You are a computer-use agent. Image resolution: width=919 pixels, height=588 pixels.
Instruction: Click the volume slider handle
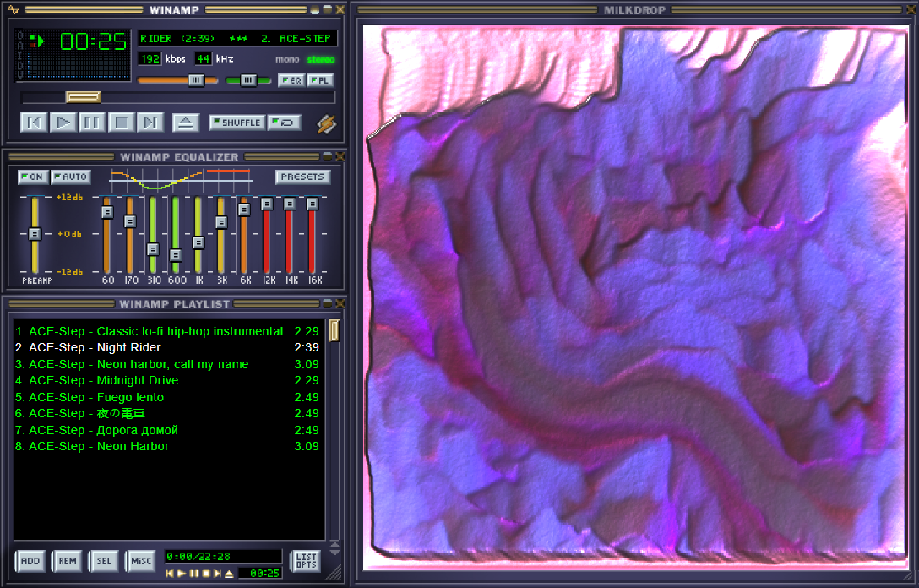point(196,80)
